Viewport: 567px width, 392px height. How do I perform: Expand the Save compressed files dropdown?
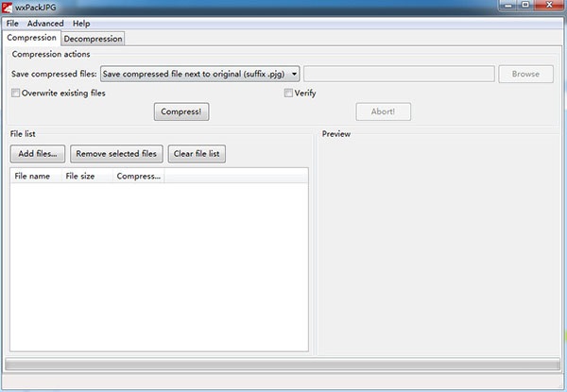(199, 74)
